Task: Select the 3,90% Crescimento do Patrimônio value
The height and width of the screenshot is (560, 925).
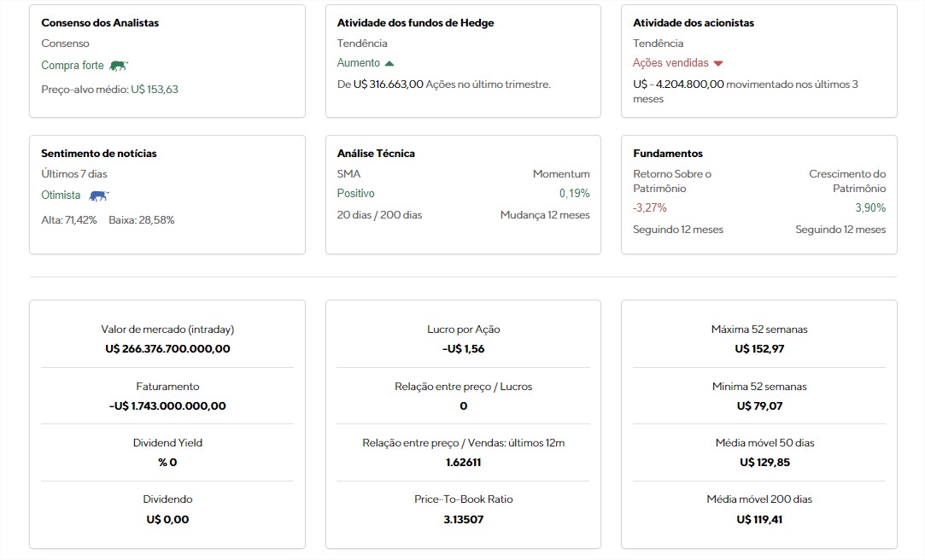Action: click(x=870, y=207)
